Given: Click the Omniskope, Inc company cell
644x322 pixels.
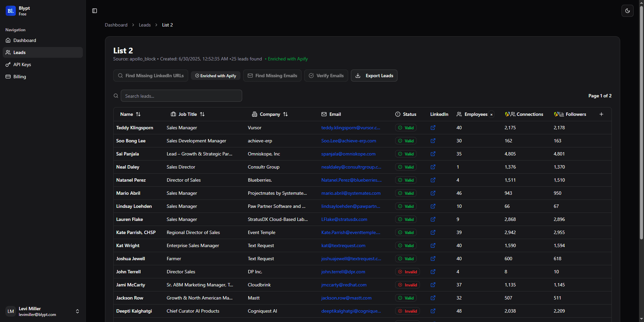Looking at the screenshot, I should [x=264, y=154].
